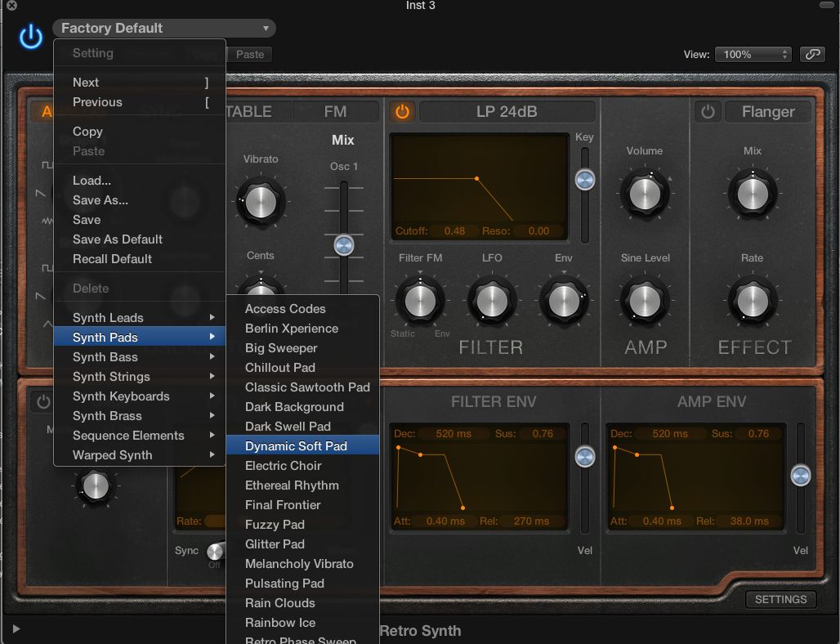Click the Paste button in the header
This screenshot has width=840, height=644.
pyautogui.click(x=250, y=54)
